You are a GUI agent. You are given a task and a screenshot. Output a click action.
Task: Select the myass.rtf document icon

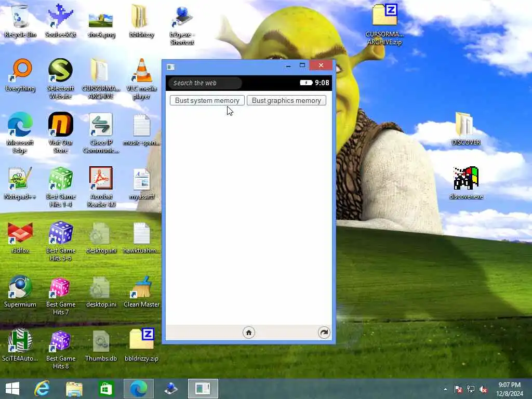pyautogui.click(x=141, y=183)
